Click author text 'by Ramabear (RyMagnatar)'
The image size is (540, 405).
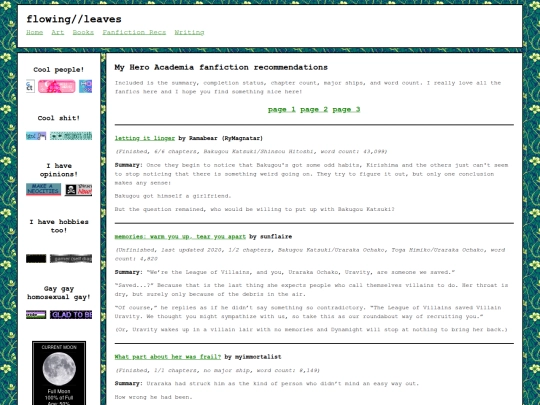click(x=220, y=138)
